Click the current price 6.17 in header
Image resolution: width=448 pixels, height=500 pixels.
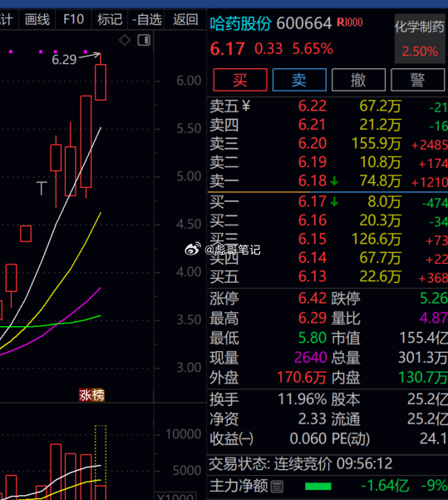pyautogui.click(x=227, y=49)
